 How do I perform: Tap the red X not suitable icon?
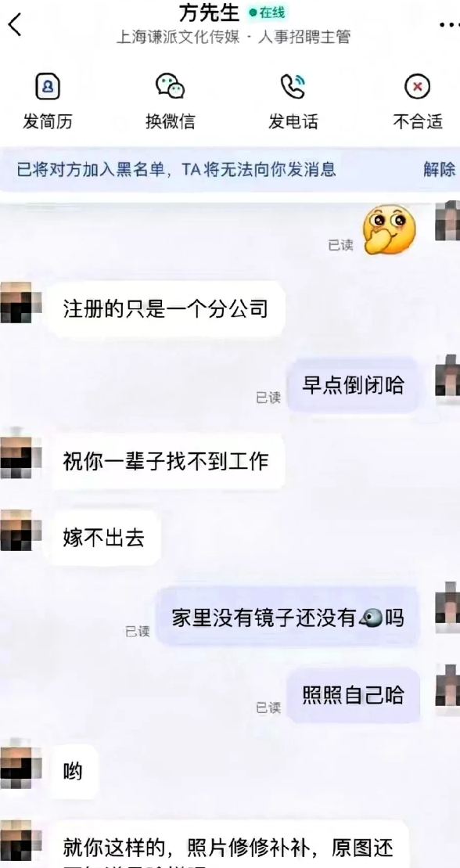tap(418, 87)
